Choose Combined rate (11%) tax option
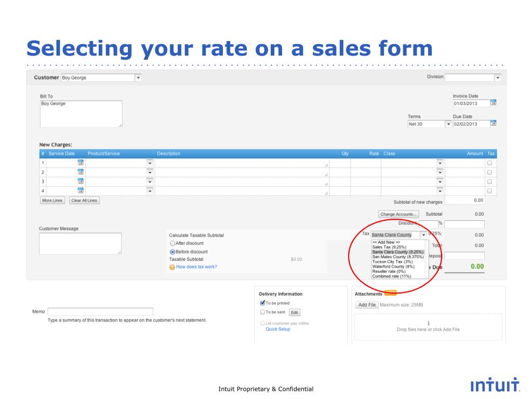The width and height of the screenshot is (532, 399). click(x=392, y=276)
